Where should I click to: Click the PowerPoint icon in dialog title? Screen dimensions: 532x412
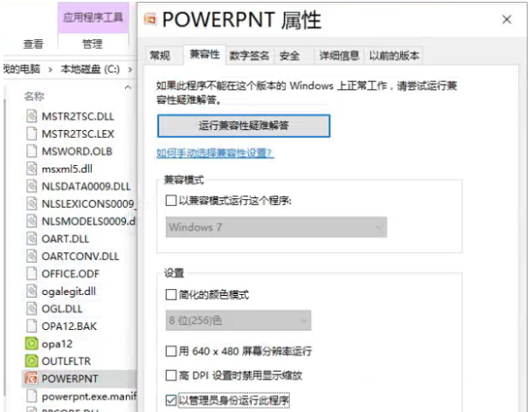151,19
